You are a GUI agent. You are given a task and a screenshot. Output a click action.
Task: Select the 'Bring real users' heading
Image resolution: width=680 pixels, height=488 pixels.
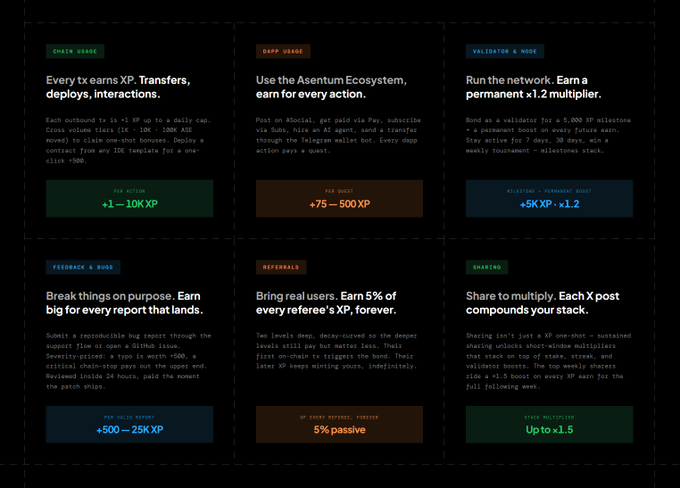coord(326,303)
